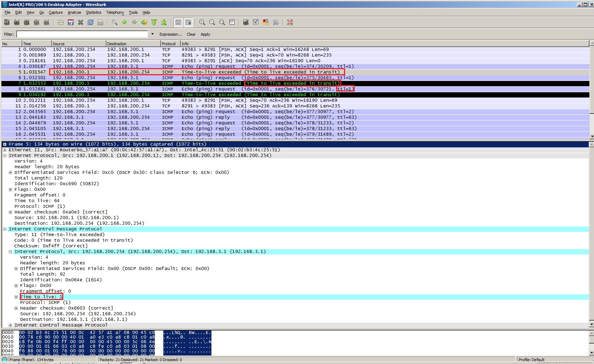Find a packet with magnifier icon

pyautogui.click(x=115, y=22)
